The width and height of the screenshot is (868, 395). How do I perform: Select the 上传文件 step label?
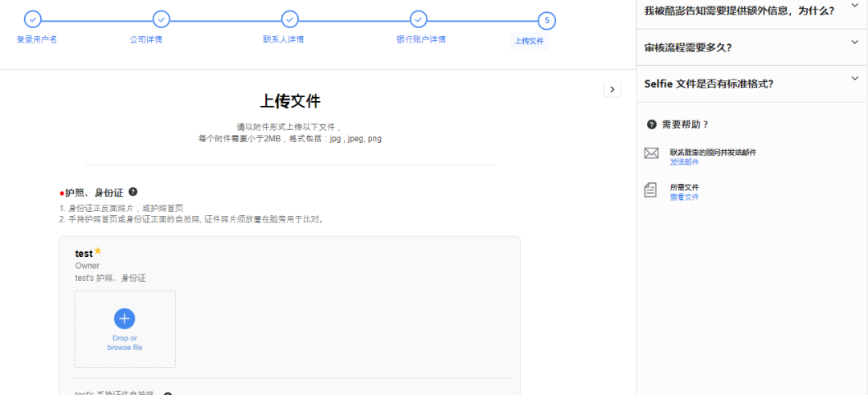pos(530,41)
